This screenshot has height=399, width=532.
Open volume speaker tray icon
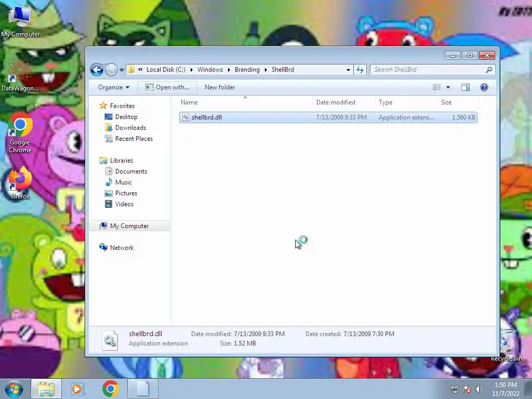click(x=480, y=389)
